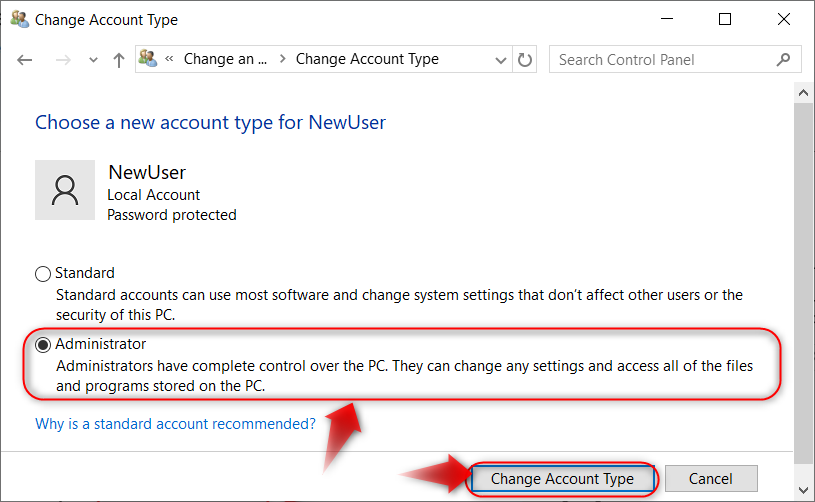Click the 'Change Account Type' breadcrumb item

point(367,59)
